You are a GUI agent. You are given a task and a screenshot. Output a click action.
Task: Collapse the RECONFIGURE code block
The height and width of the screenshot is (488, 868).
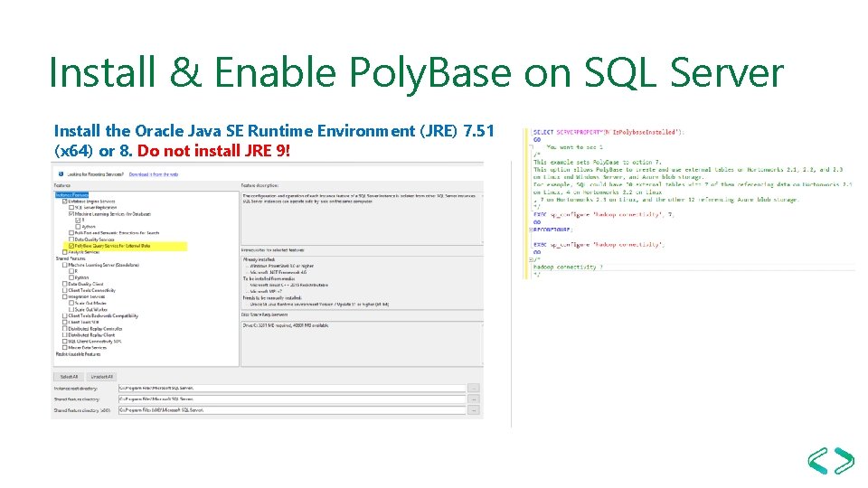click(531, 230)
